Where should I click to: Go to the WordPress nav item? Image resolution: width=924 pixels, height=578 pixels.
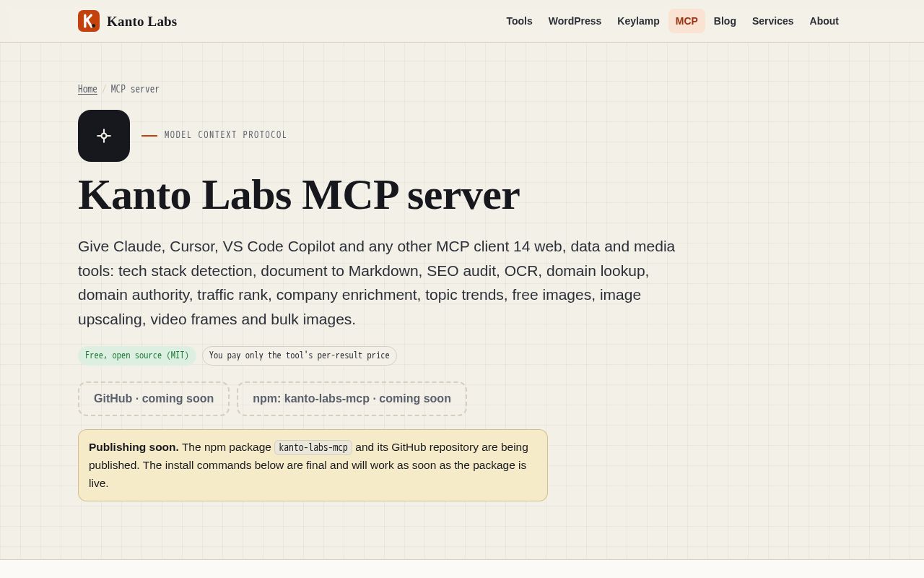(x=575, y=21)
